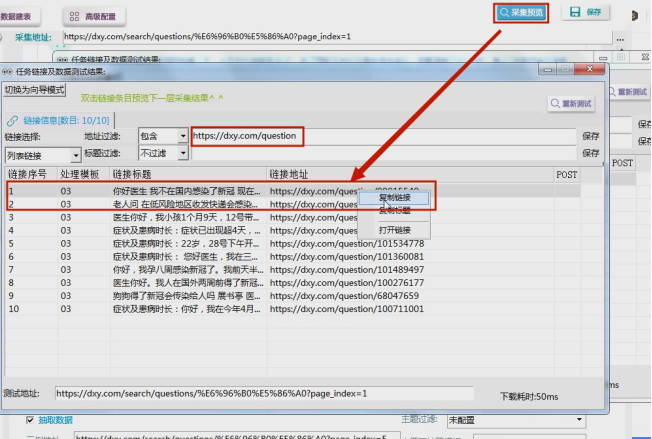
Task: Click the ellipsis button beside 采集地址
Action: [x=620, y=39]
